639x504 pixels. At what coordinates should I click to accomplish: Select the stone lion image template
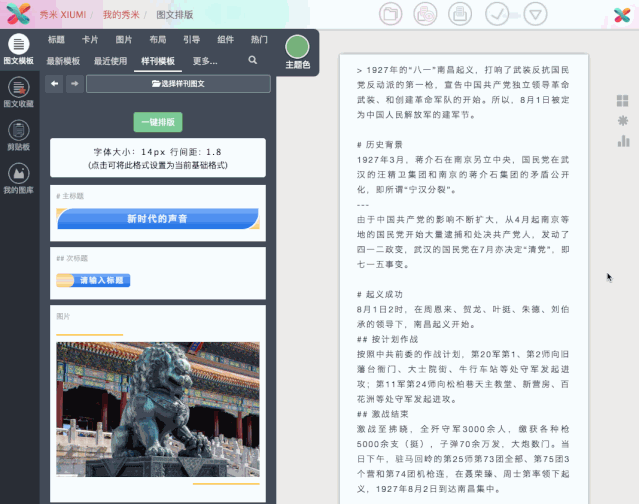tap(158, 409)
